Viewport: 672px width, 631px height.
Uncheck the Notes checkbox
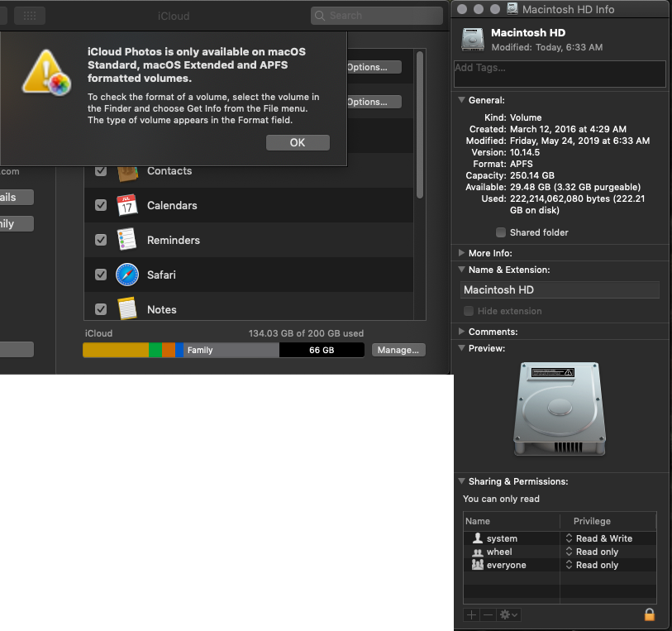(x=101, y=309)
